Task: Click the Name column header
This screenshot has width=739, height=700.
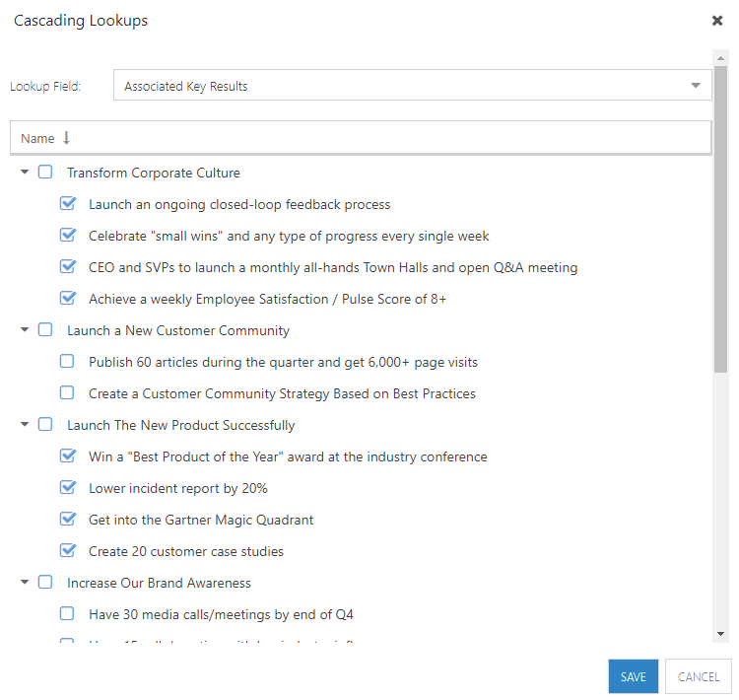Action: point(361,138)
